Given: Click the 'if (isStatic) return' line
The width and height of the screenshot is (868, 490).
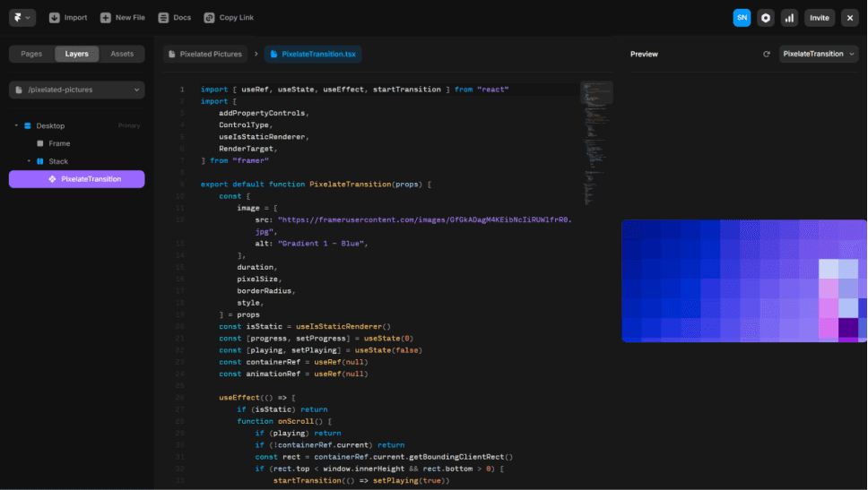Looking at the screenshot, I should (282, 409).
